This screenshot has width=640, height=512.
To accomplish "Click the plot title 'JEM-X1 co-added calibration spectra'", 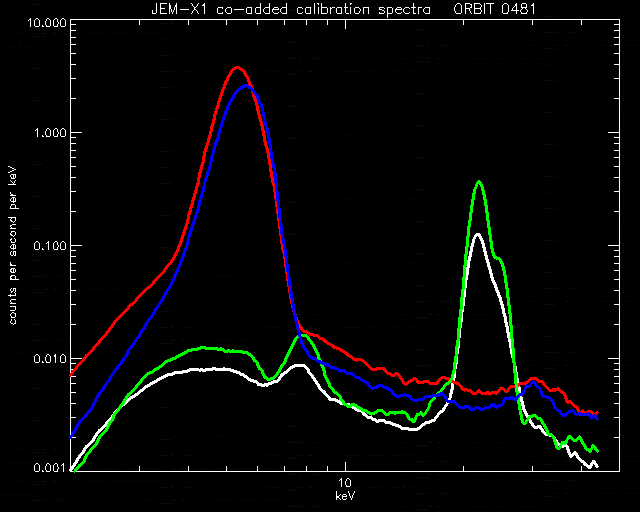I will 291,9.
